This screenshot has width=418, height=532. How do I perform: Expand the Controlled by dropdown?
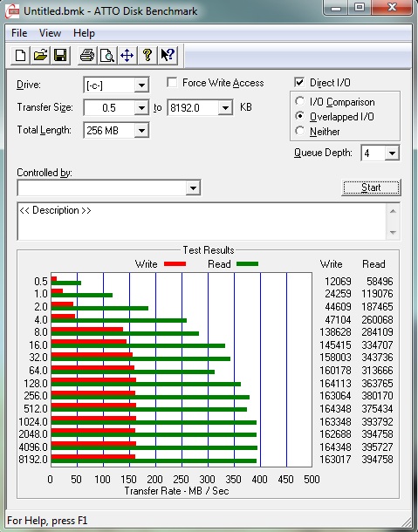pos(193,188)
